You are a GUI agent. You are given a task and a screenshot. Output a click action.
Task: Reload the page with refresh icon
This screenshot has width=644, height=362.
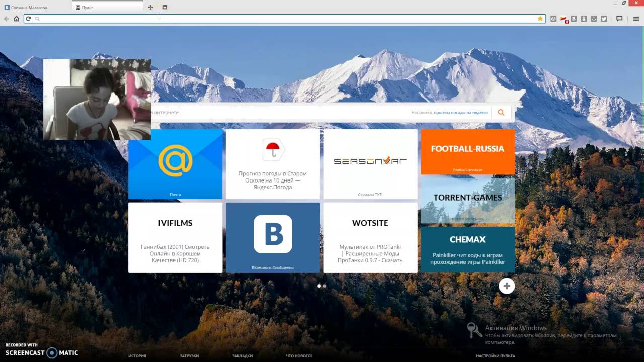28,19
